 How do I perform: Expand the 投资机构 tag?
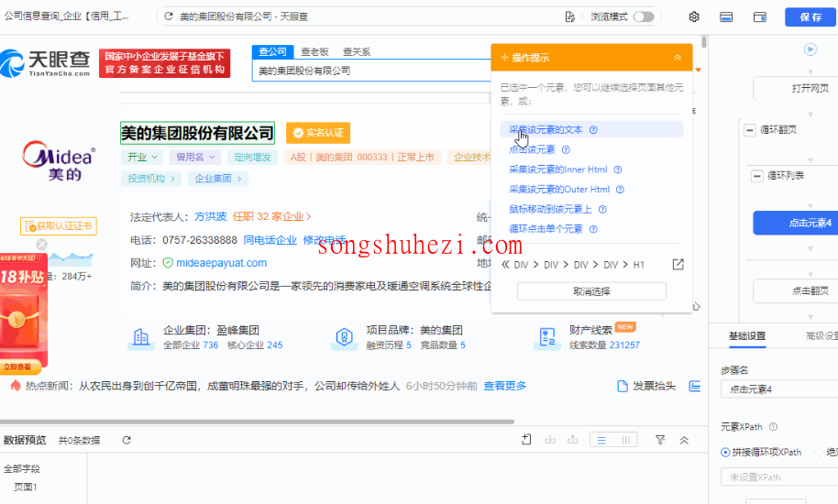[x=151, y=179]
